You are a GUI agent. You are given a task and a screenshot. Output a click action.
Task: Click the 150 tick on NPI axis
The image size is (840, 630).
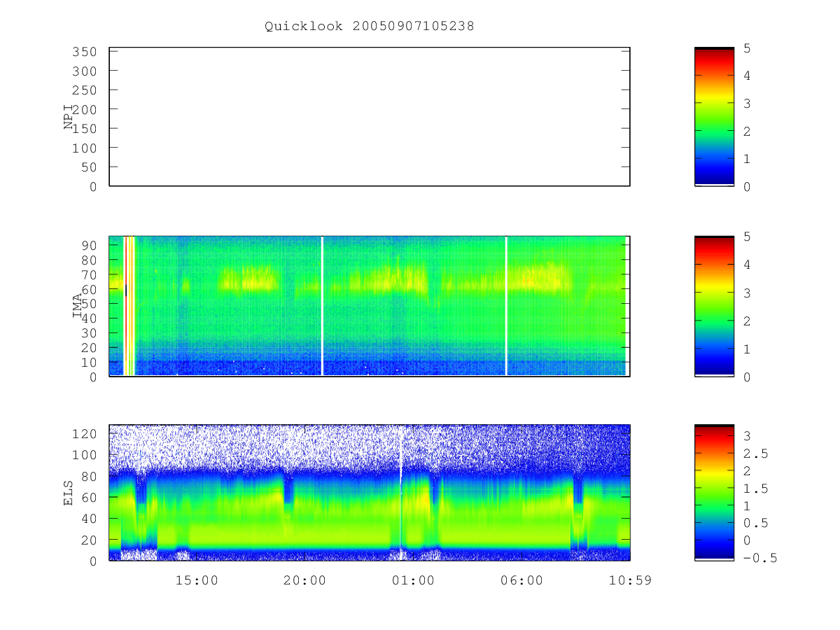84,129
